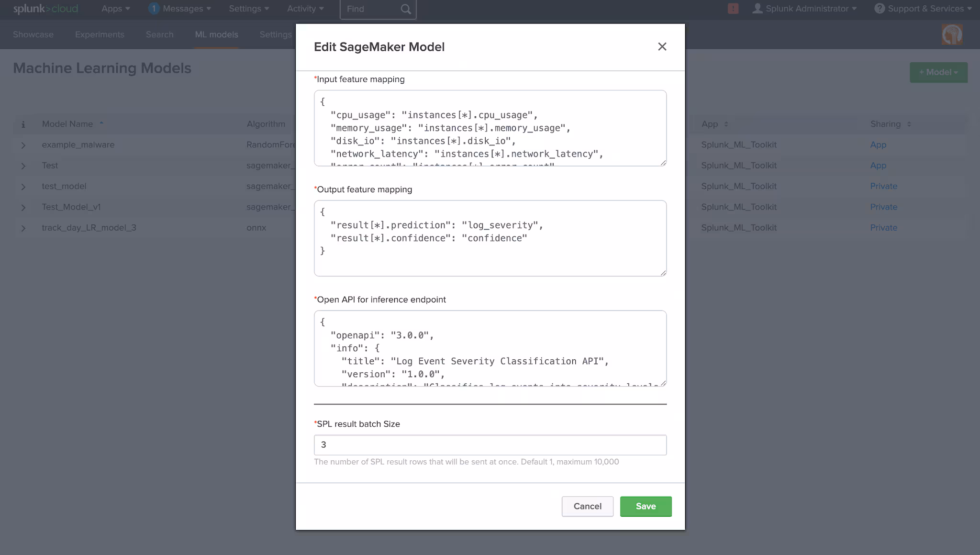Click the red alert notification icon
980x555 pixels.
(x=733, y=9)
